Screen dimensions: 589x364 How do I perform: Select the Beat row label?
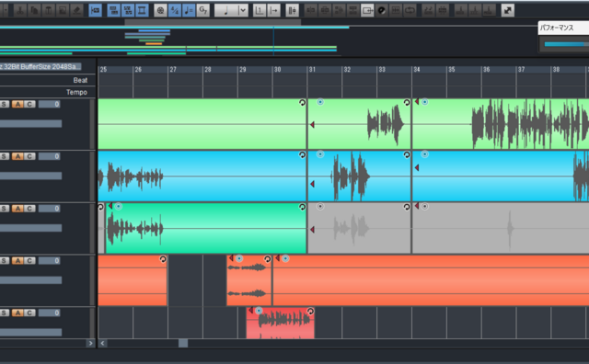[80, 80]
